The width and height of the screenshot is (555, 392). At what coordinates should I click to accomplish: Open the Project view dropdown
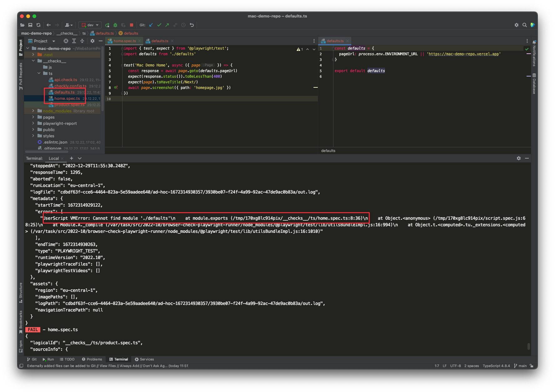[x=42, y=41]
